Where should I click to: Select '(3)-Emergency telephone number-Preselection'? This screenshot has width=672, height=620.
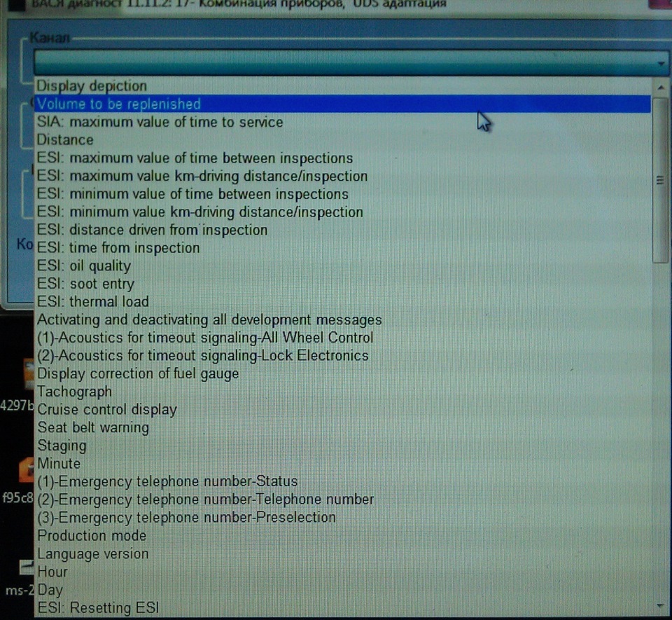(343, 518)
